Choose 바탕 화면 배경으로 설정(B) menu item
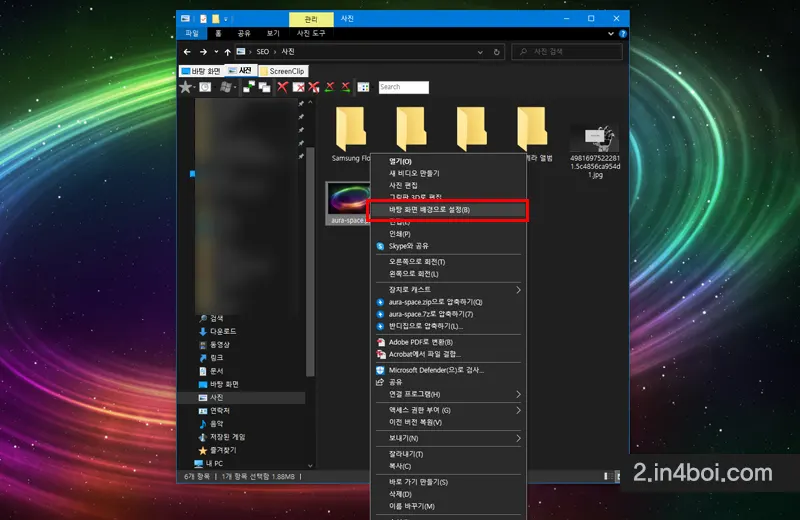800x520 pixels. pyautogui.click(x=448, y=210)
